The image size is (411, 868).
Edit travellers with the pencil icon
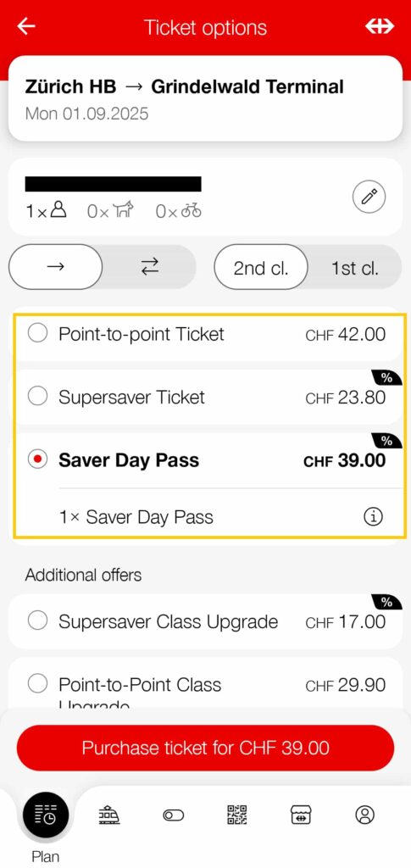[369, 197]
